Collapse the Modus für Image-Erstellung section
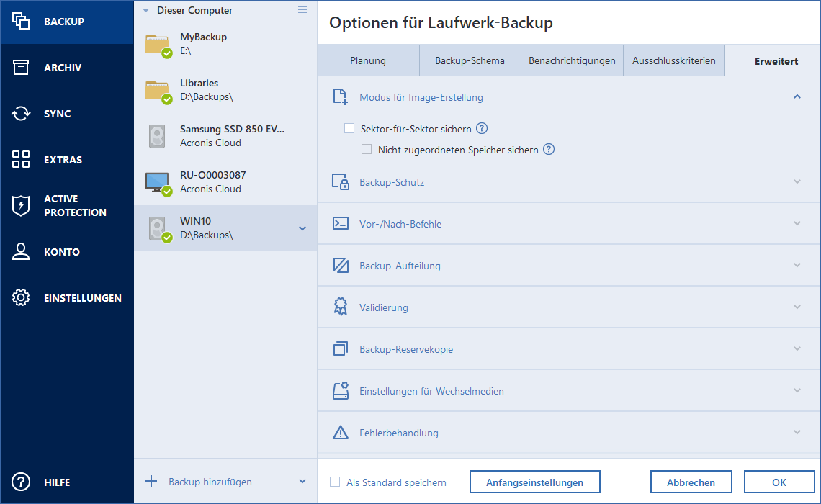The image size is (821, 504). tap(797, 97)
